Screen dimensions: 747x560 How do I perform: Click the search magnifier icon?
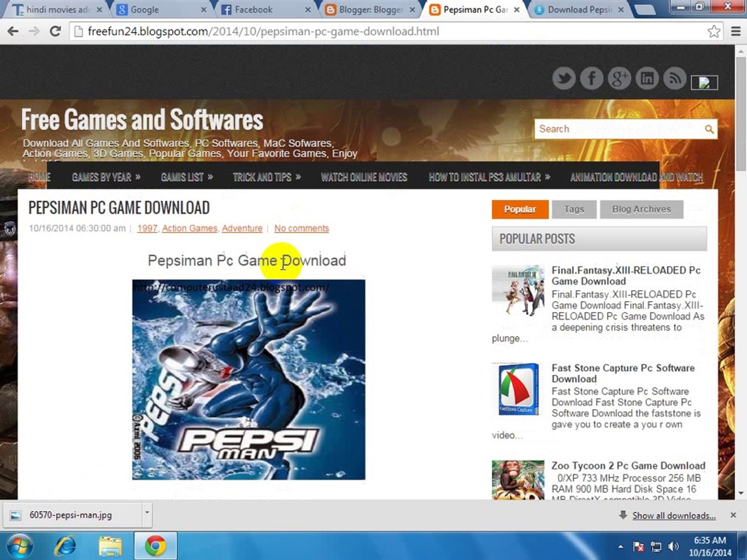pos(709,129)
